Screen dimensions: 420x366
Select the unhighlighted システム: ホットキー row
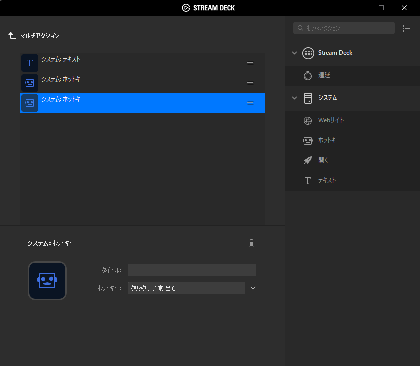point(143,83)
